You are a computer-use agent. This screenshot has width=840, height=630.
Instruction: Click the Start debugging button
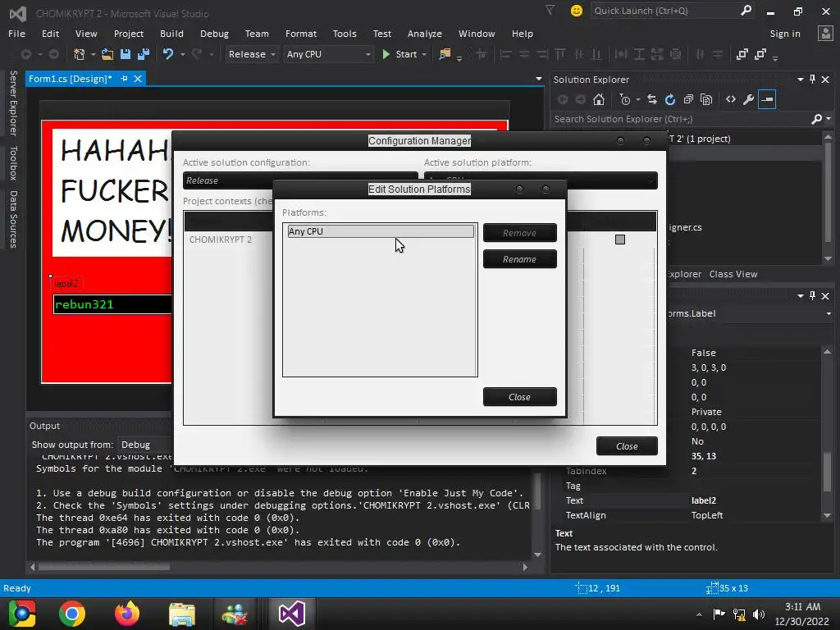pyautogui.click(x=399, y=54)
